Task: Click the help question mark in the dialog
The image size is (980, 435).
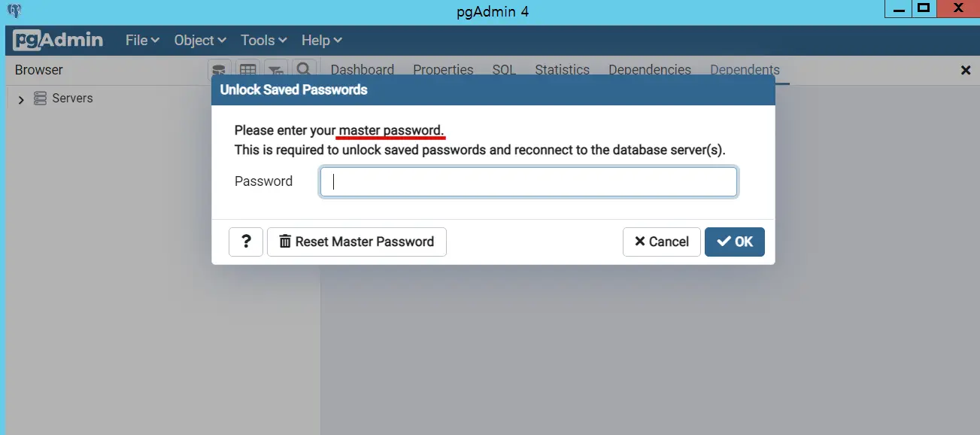Action: point(246,242)
